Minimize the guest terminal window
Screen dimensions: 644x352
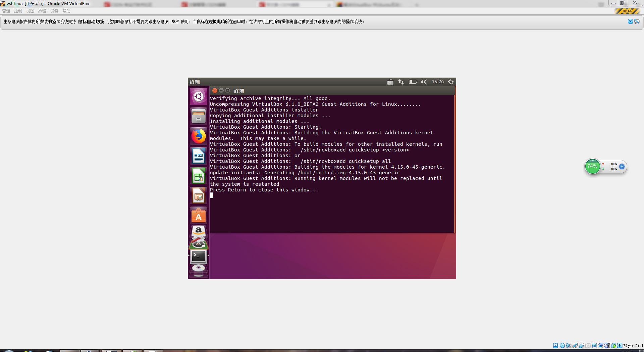(x=221, y=91)
